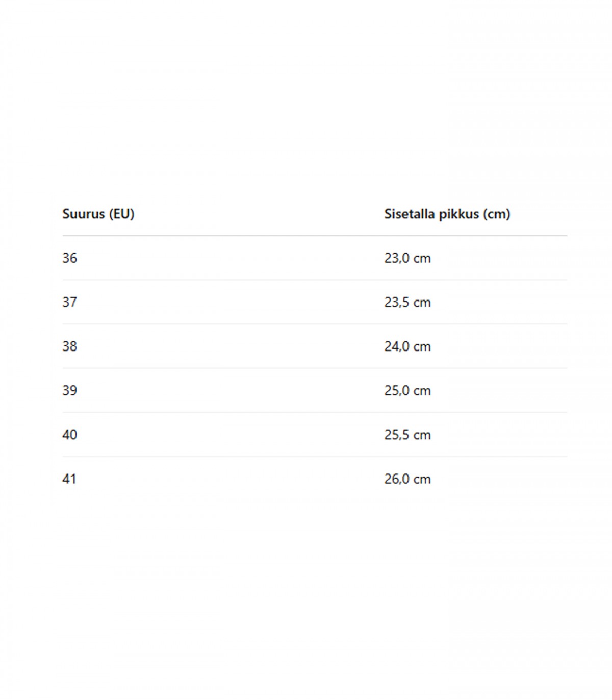Select the 23,0 cm insole length
612x700 pixels.
407,258
